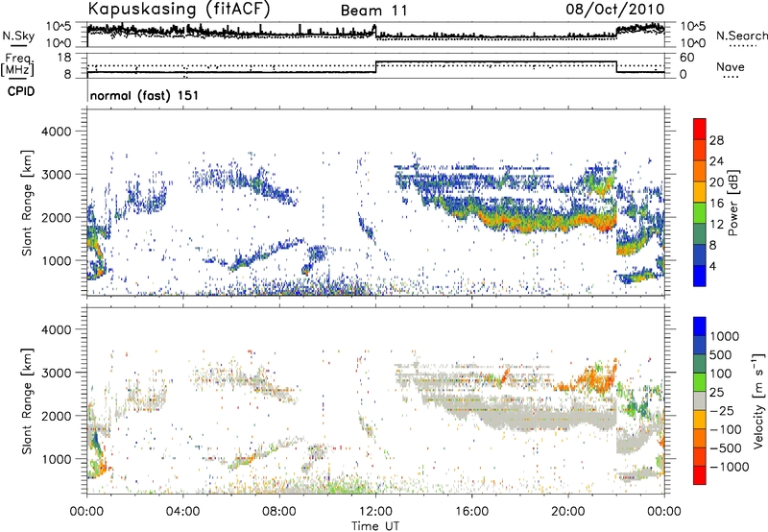This screenshot has width=768, height=532.
Task: Pick the red segment of the Velocity colorbar
Action: (x=700, y=475)
